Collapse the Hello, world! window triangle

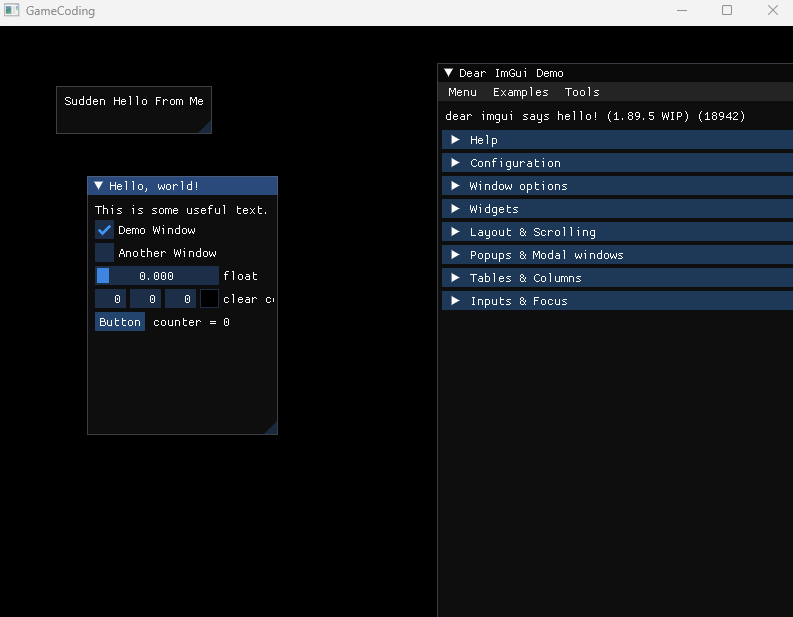(x=99, y=186)
